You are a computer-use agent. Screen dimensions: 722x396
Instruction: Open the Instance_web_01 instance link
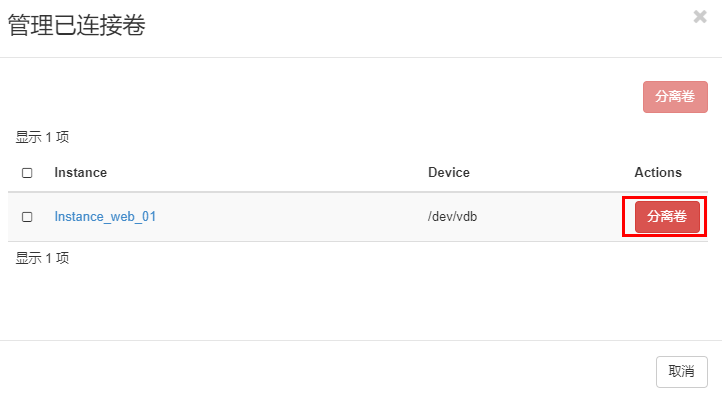[x=105, y=216]
